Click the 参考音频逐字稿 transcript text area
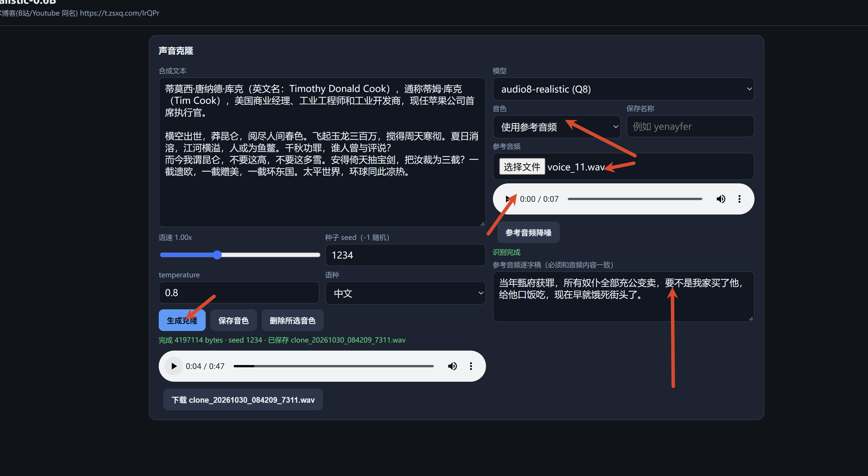This screenshot has width=868, height=476. (x=623, y=297)
